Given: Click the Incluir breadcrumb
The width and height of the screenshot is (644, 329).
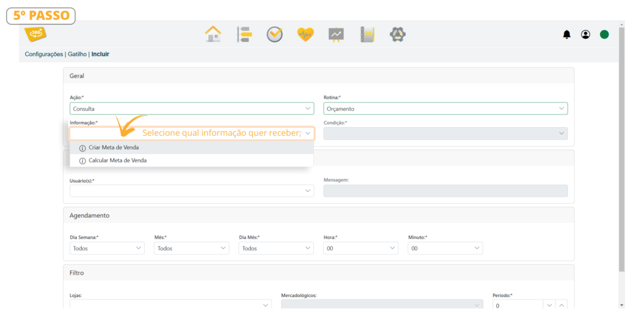Looking at the screenshot, I should coord(100,54).
